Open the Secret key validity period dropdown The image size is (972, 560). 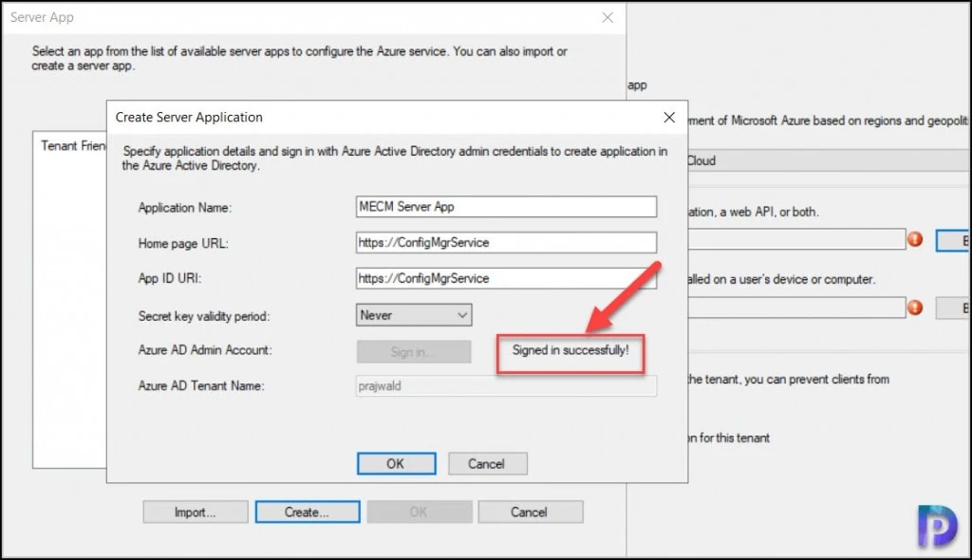[x=414, y=315]
